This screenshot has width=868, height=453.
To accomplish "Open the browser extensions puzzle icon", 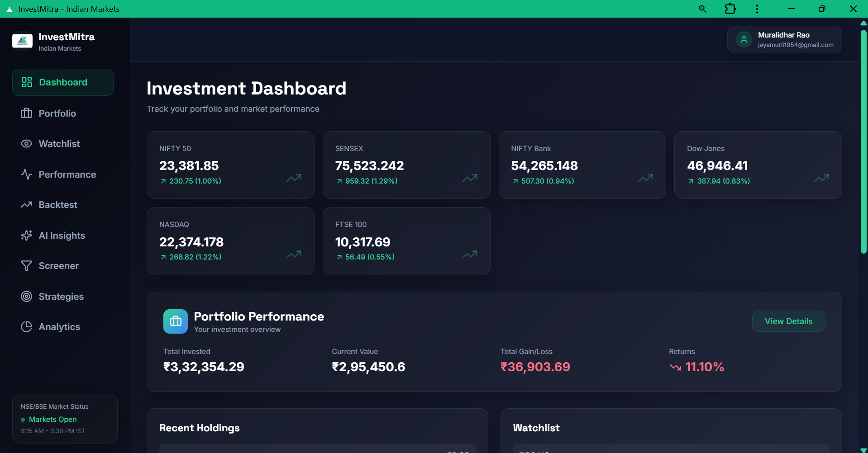I will (x=730, y=9).
